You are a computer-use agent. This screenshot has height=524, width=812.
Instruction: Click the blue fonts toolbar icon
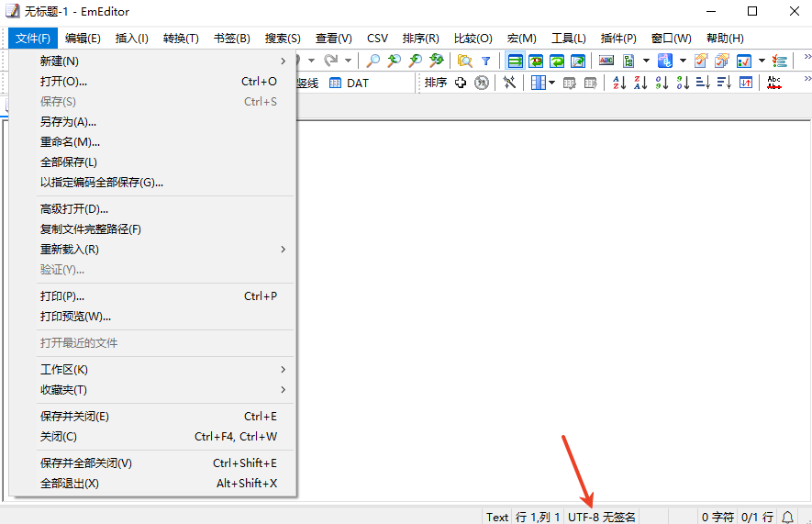click(665, 61)
